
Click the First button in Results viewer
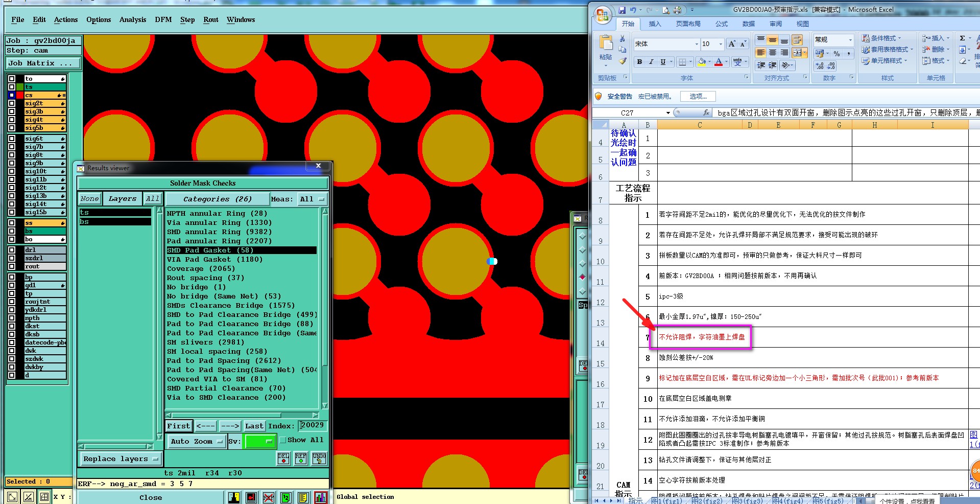coord(179,426)
